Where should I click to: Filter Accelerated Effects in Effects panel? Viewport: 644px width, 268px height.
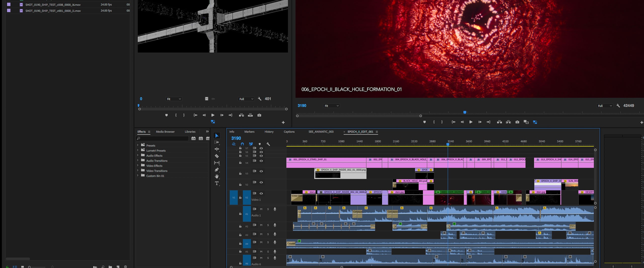coord(193,138)
